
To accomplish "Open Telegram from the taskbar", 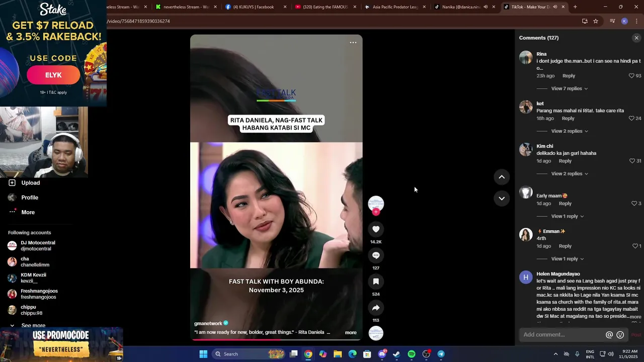I will (x=441, y=354).
